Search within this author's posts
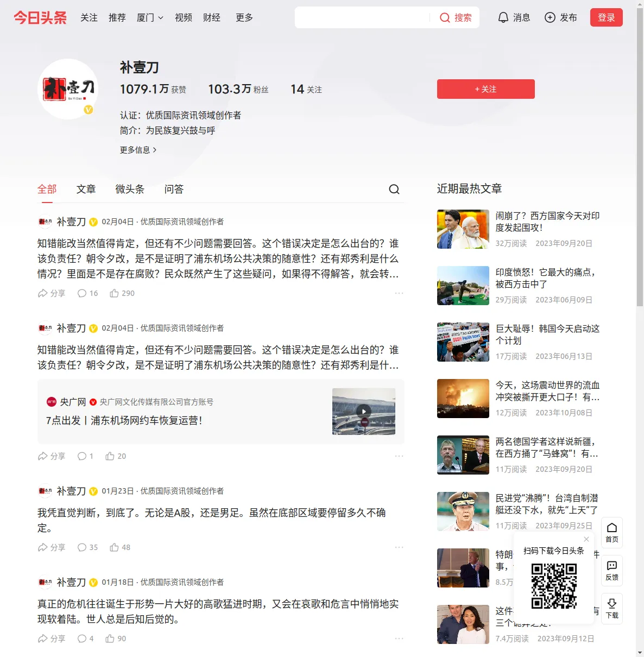The width and height of the screenshot is (644, 657). pyautogui.click(x=394, y=189)
